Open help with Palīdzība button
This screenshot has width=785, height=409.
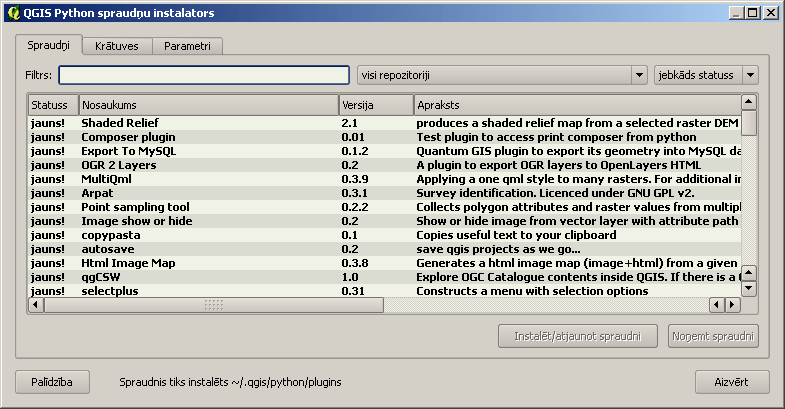(x=53, y=382)
